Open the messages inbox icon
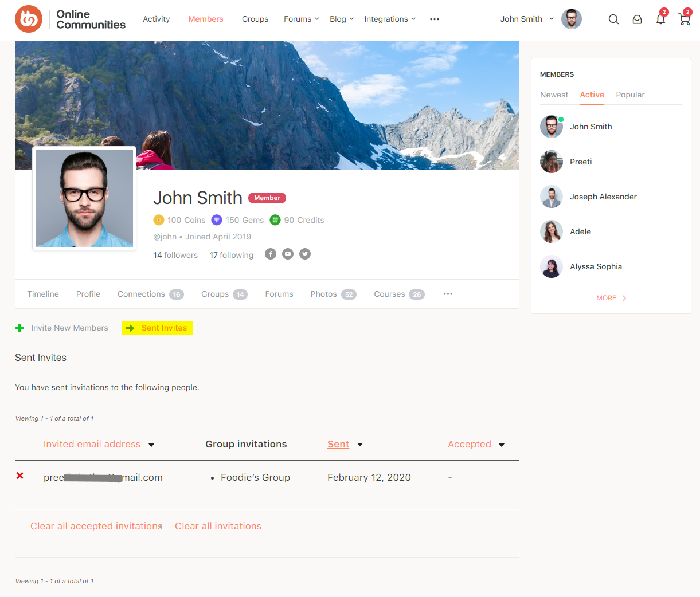 (x=637, y=19)
